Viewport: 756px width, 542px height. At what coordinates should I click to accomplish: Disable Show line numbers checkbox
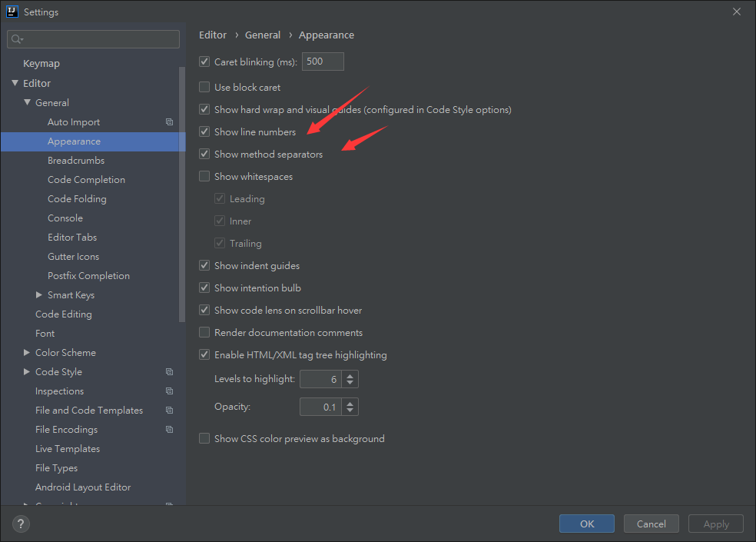click(x=204, y=132)
